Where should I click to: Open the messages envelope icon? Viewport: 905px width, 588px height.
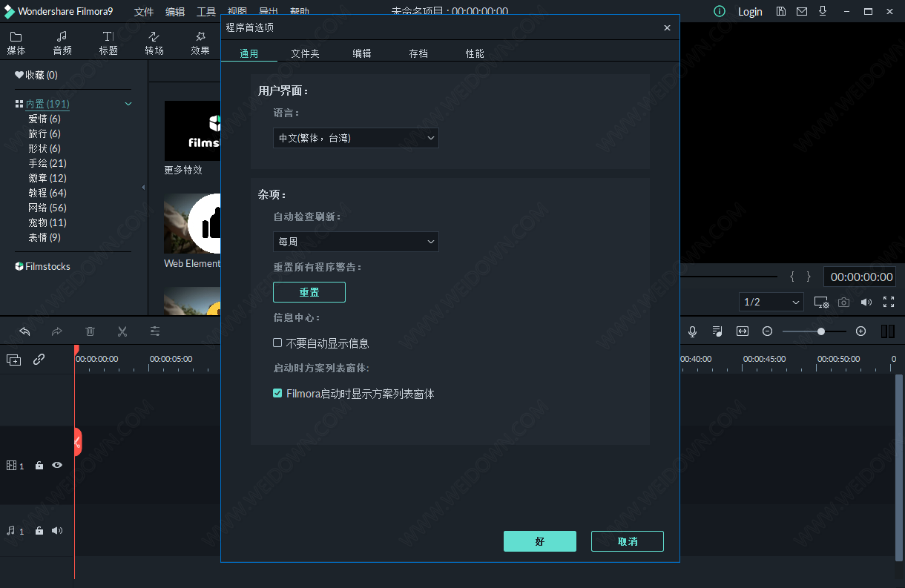tap(802, 11)
